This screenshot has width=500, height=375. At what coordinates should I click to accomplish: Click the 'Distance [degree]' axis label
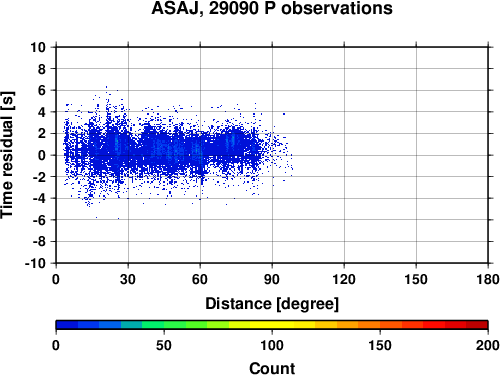click(x=272, y=304)
